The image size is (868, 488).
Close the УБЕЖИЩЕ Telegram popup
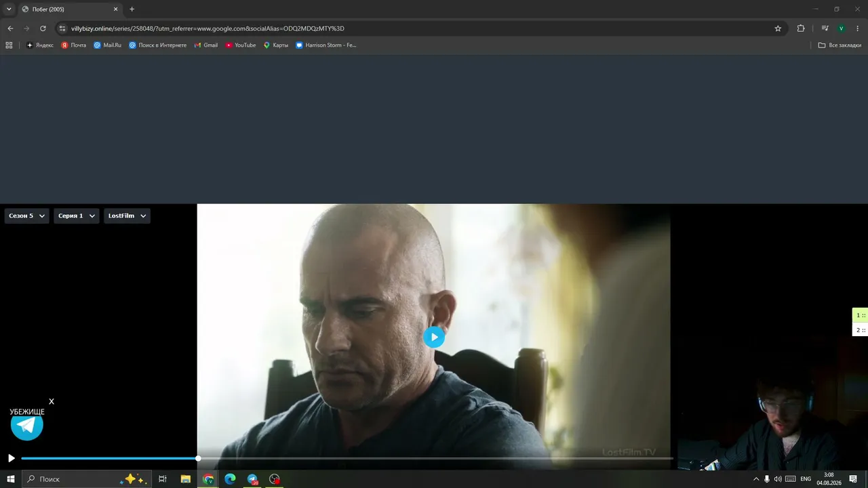[x=52, y=401]
